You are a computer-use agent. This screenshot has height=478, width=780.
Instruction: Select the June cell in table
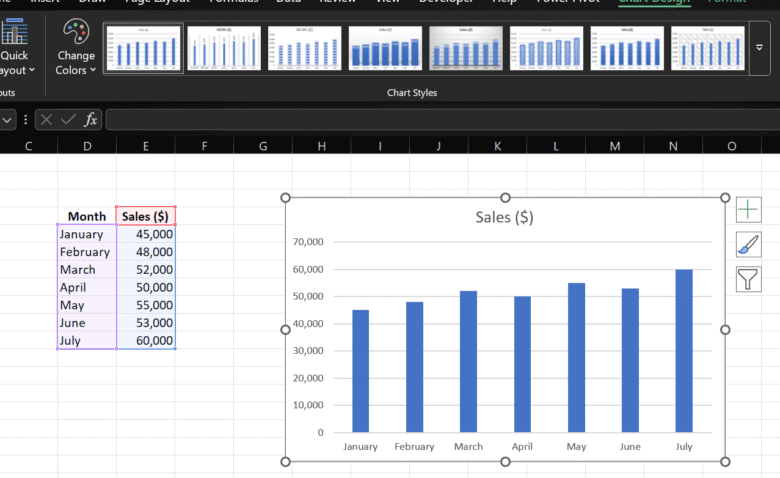[x=87, y=323]
